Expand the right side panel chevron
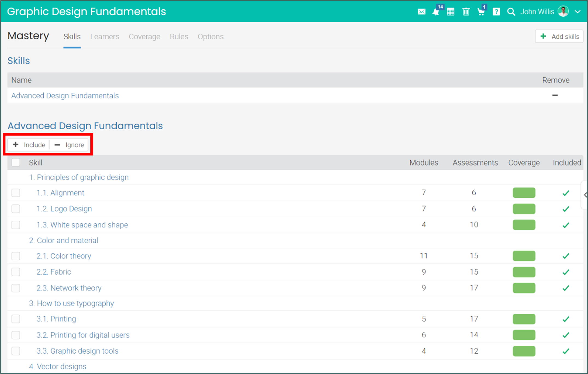The image size is (588, 374). (585, 195)
